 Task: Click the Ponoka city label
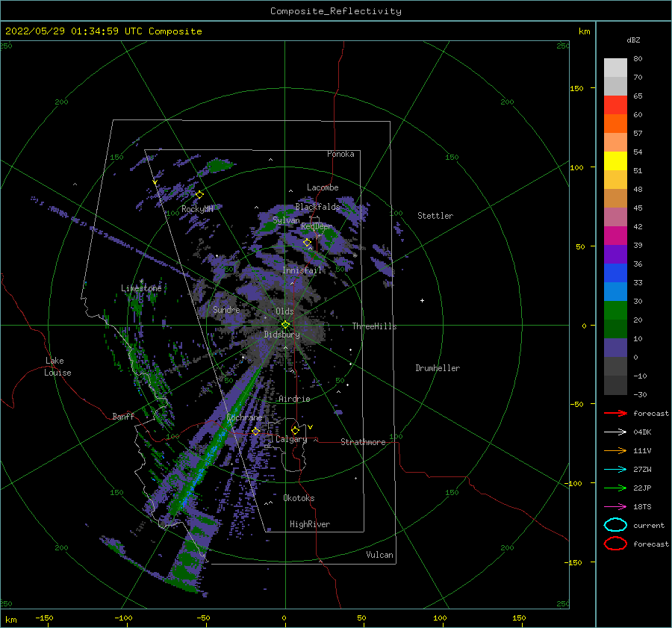click(340, 154)
